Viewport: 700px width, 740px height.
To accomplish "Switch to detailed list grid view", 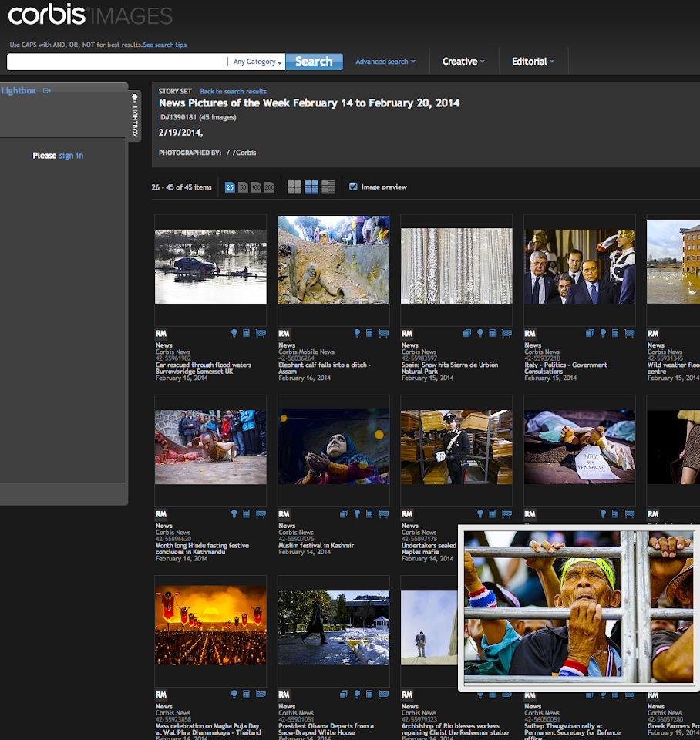I will pos(328,187).
